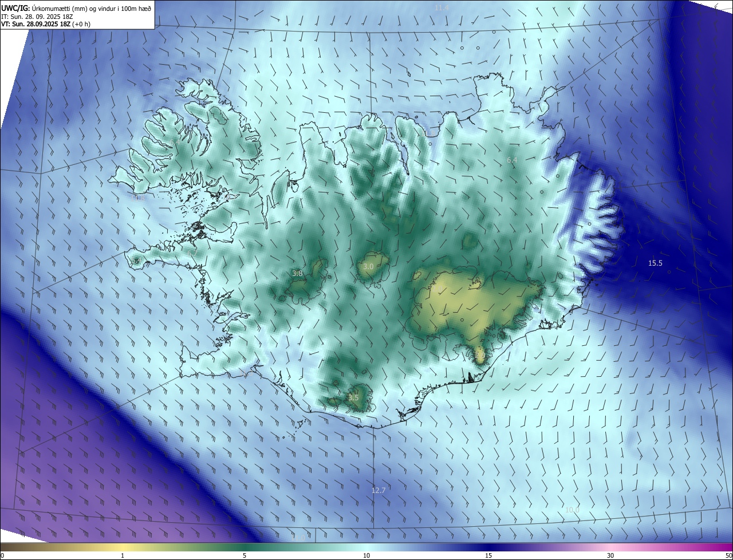Screen dimensions: 733x560
Task: Pick the yellow color band above tick 1
Action: (x=123, y=547)
